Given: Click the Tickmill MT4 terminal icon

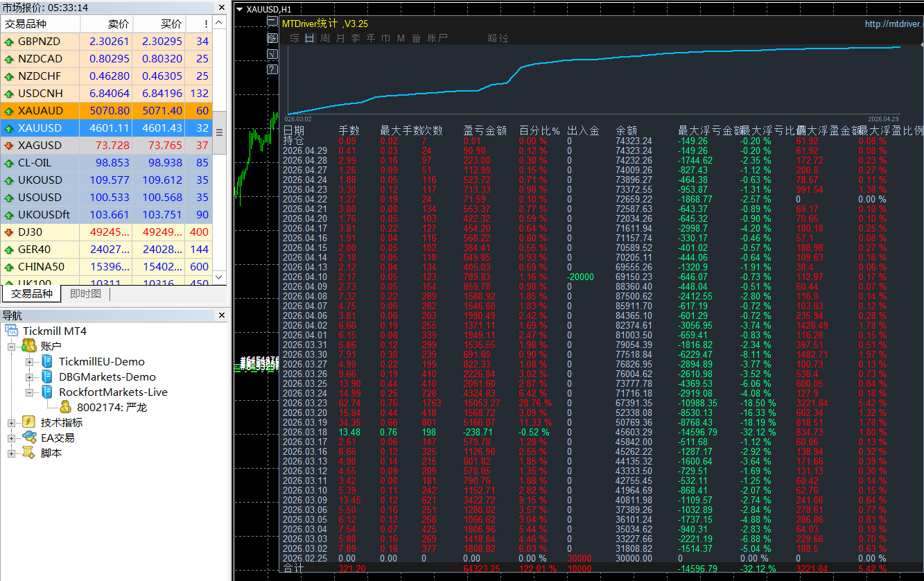Looking at the screenshot, I should coord(12,331).
